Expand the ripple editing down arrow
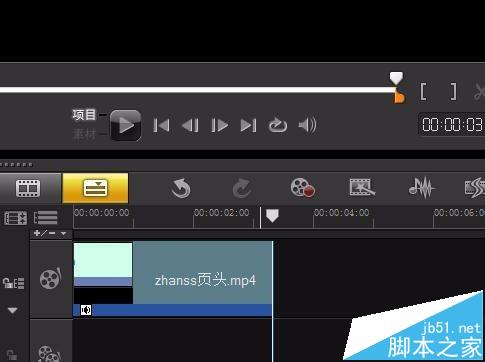Screen dimensions: 485x362 tap(13, 311)
